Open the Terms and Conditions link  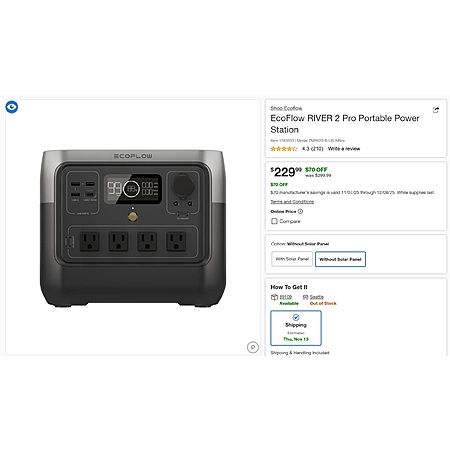tap(292, 202)
